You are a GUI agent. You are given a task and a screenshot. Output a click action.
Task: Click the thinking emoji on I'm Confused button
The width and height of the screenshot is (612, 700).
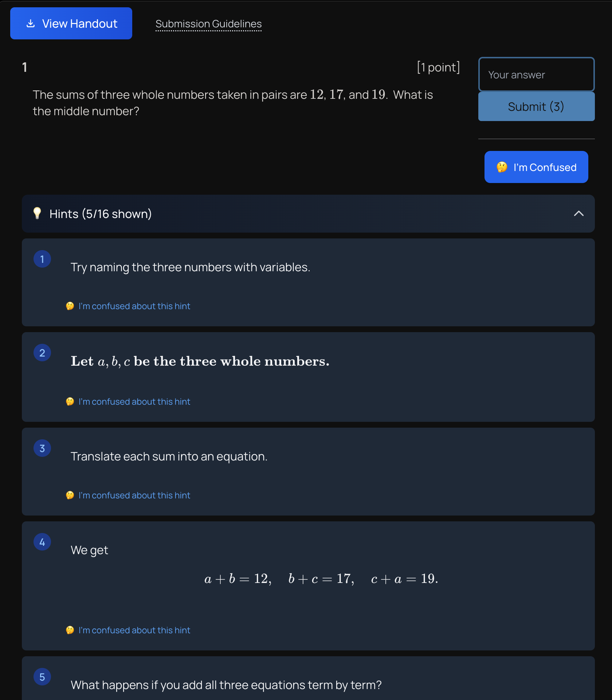click(502, 167)
